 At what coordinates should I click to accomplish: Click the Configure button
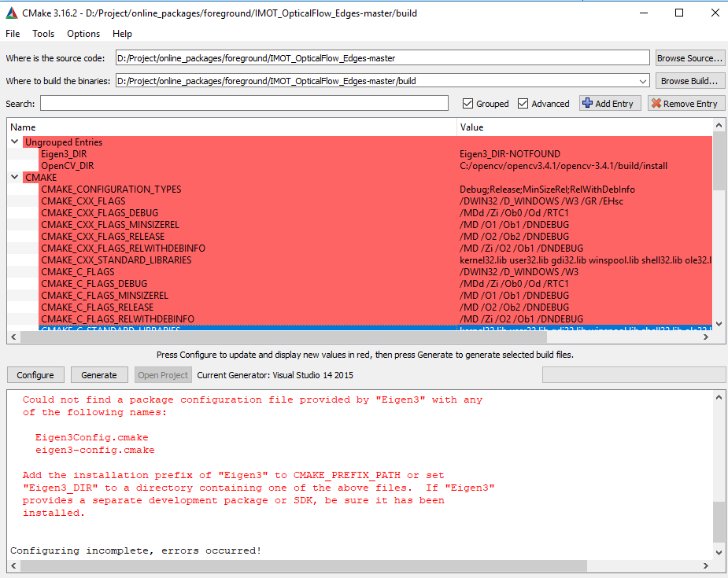click(x=35, y=375)
